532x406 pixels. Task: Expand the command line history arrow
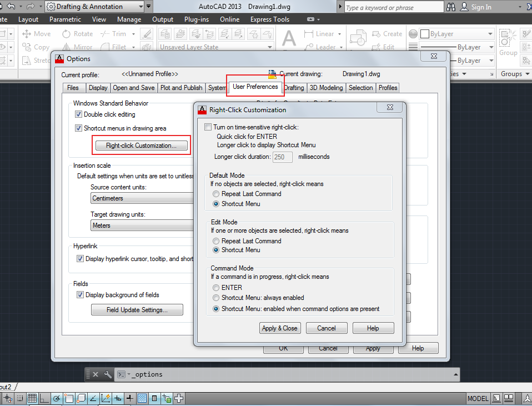(x=456, y=375)
